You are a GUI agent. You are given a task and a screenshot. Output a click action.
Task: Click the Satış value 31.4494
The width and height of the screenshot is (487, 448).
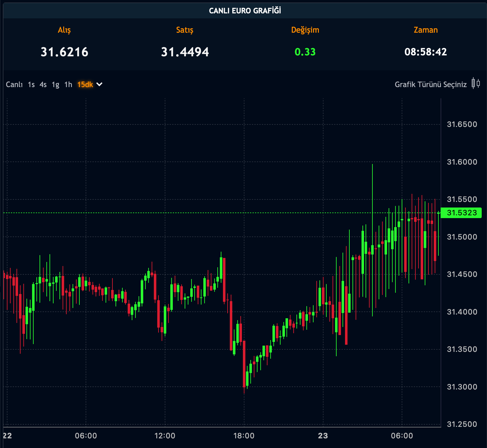[185, 52]
